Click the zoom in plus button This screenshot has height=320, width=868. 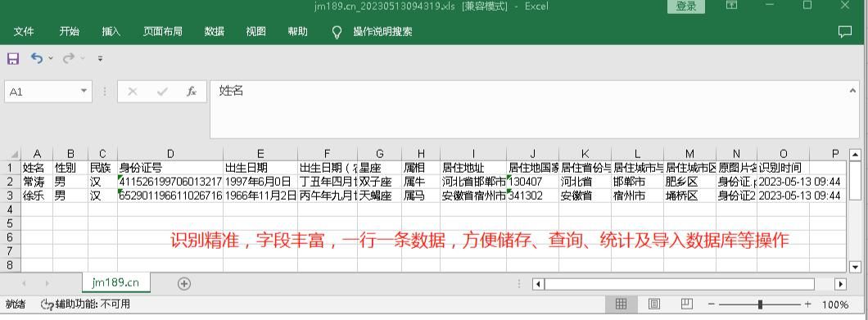tap(807, 304)
